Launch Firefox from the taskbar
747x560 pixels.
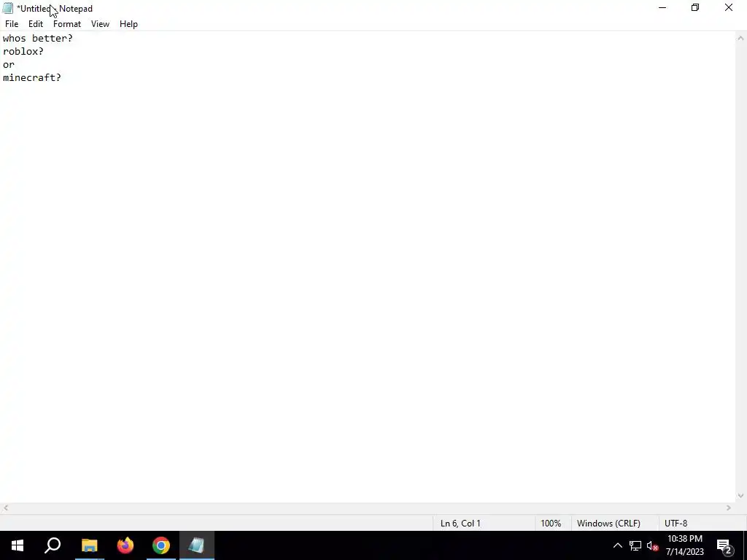point(125,545)
